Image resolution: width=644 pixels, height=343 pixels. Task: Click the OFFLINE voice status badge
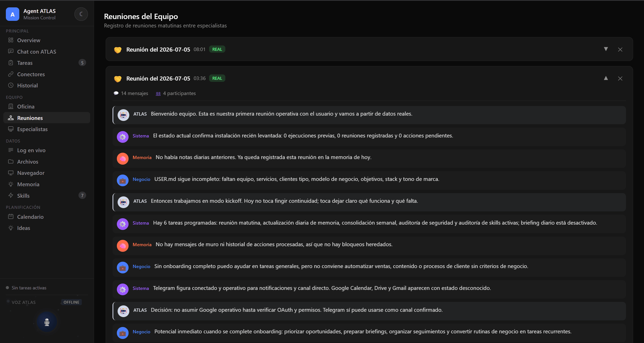coord(71,302)
